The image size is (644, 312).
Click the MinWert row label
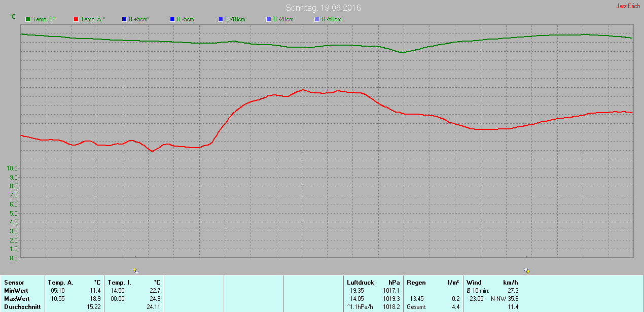point(16,291)
